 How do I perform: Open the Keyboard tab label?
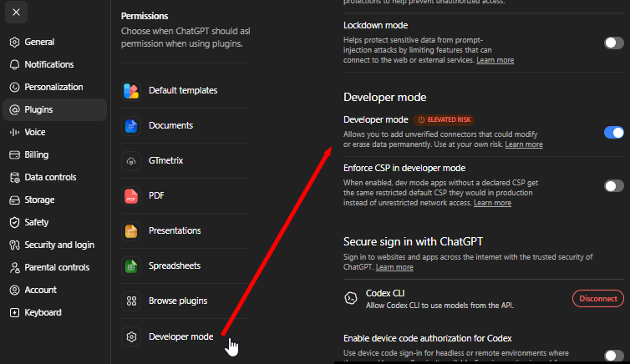point(43,312)
